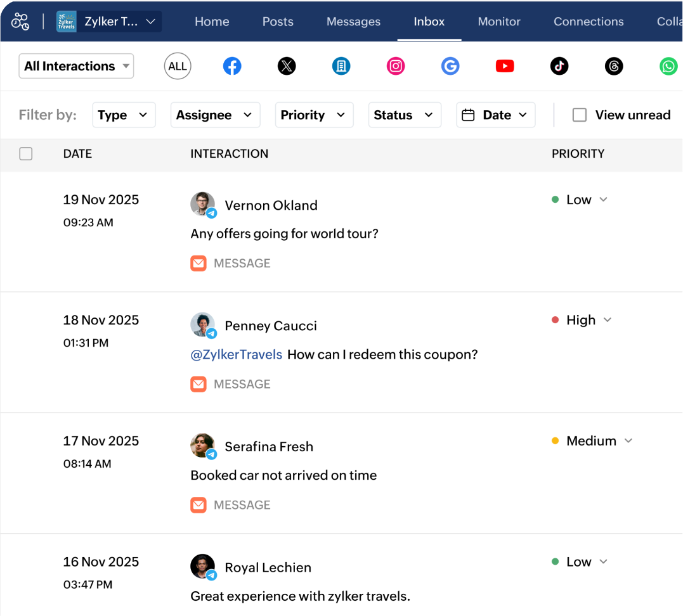The width and height of the screenshot is (683, 616).
Task: Click the name Serafina Fresh
Action: coord(269,447)
